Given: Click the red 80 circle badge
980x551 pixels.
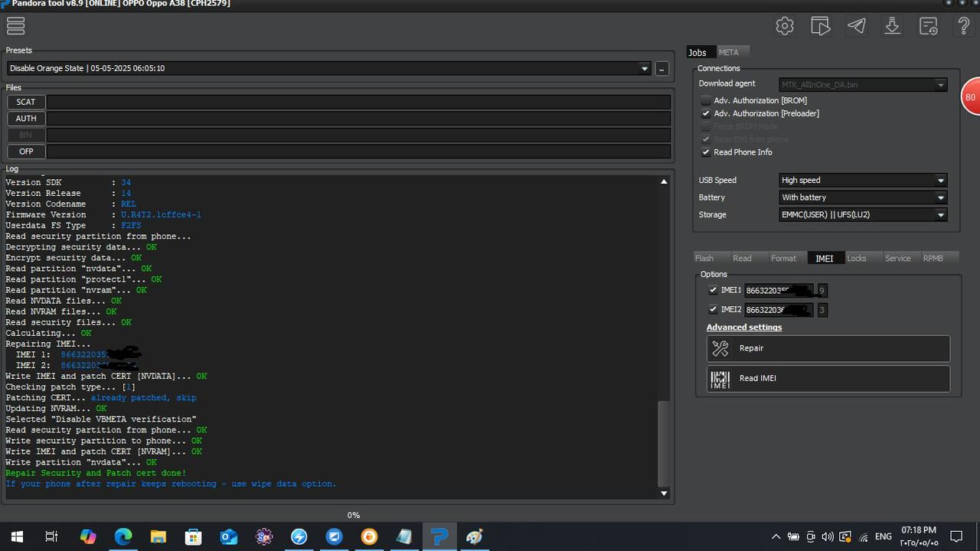Looking at the screenshot, I should click(971, 97).
